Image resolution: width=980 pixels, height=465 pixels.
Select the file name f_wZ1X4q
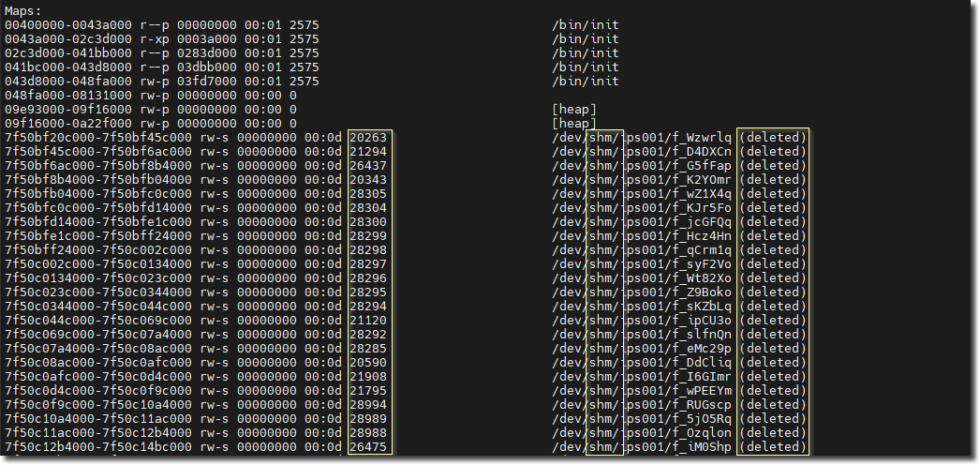click(x=702, y=194)
